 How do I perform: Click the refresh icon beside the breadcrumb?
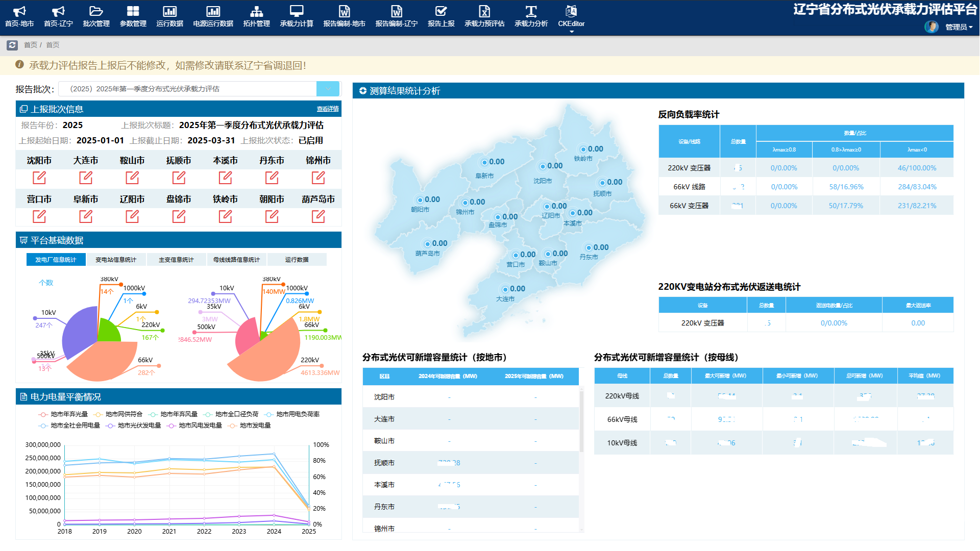point(12,45)
